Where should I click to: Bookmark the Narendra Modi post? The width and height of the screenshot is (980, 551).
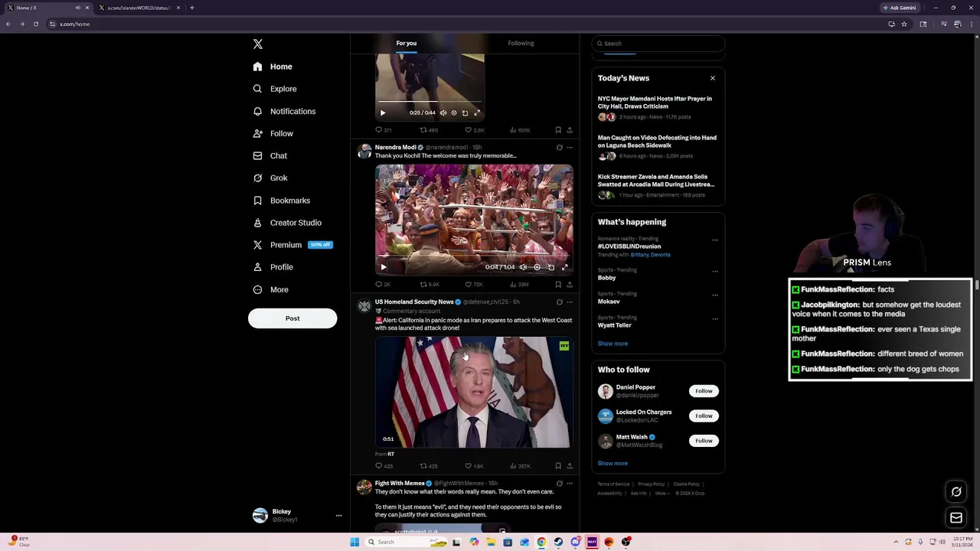point(558,284)
